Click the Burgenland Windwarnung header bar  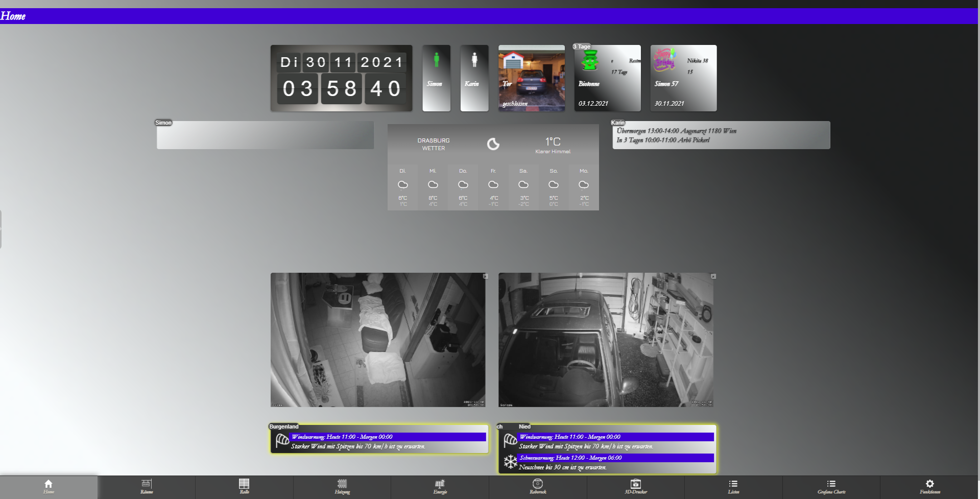(x=388, y=437)
